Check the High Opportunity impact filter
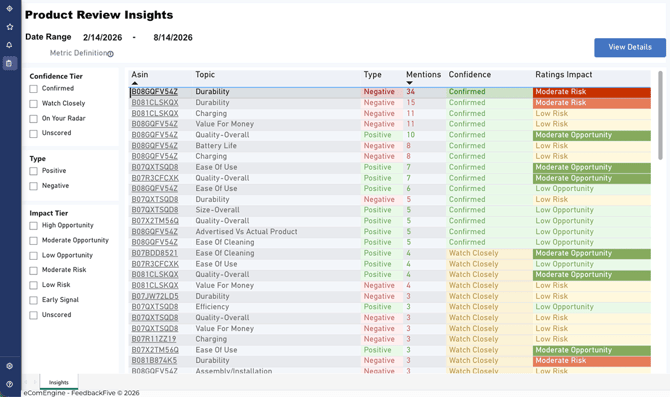 33,226
